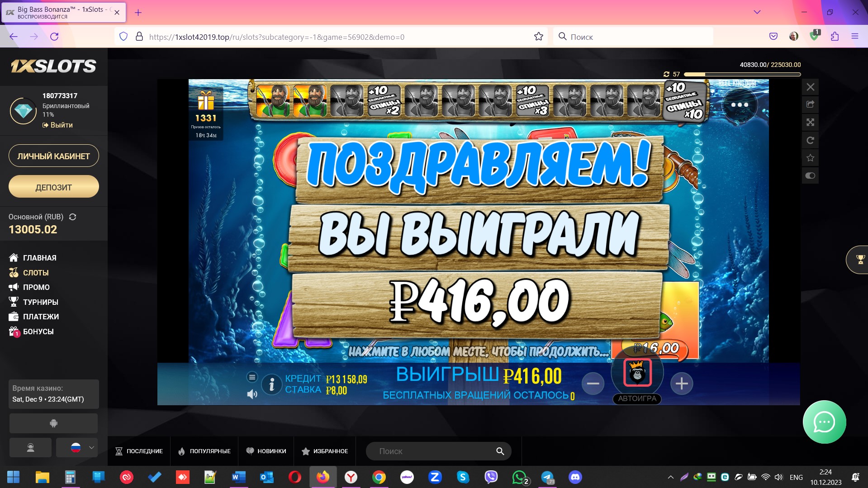The width and height of the screenshot is (868, 488).
Task: Open the game info button
Action: coord(272,384)
